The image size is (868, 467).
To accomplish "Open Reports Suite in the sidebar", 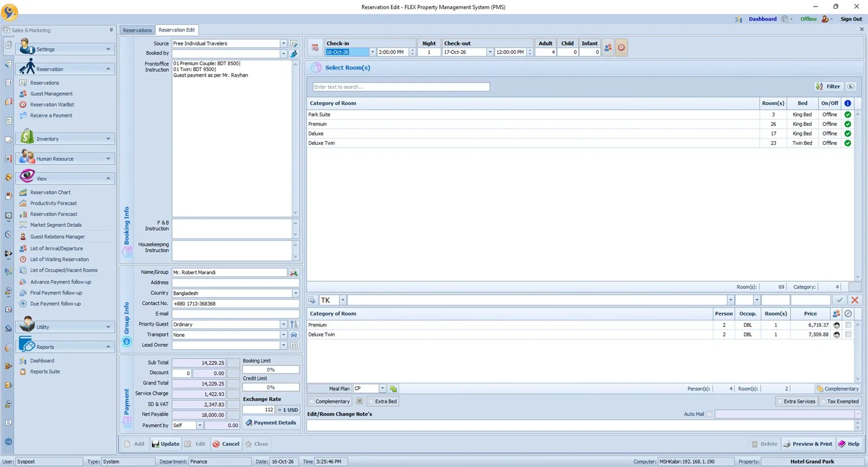I will click(x=45, y=372).
